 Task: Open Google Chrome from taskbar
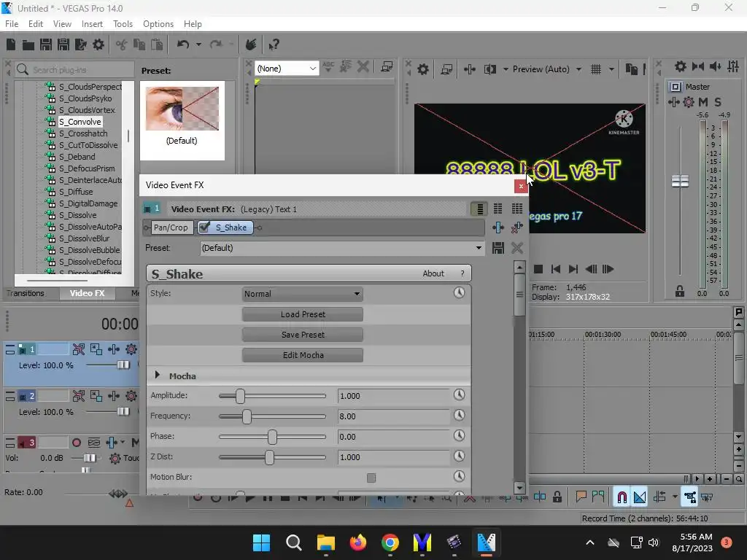coord(390,542)
